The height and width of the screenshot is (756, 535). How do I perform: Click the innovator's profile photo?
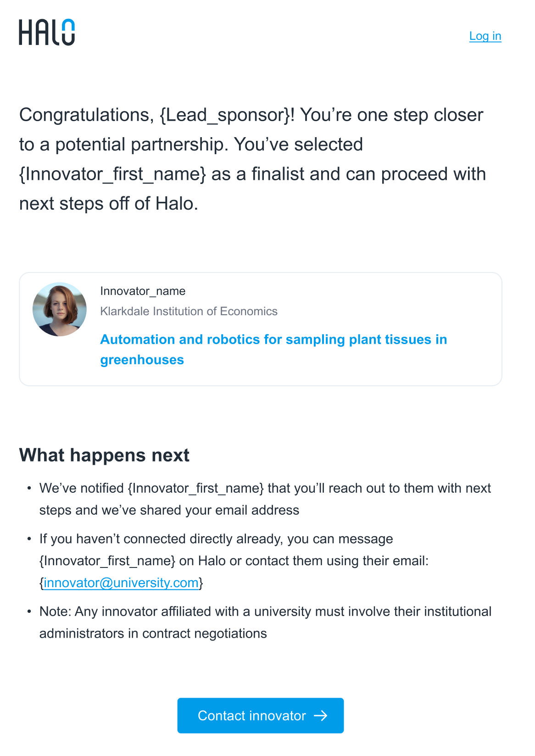(x=60, y=309)
